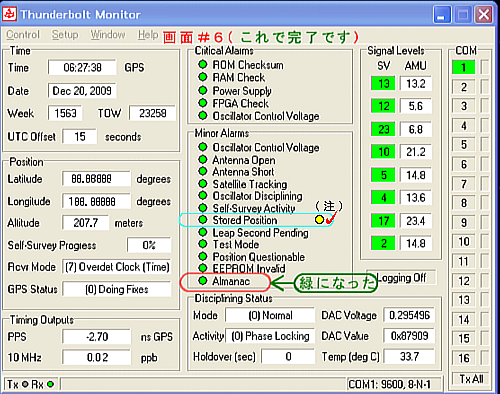Viewport: 500px width, 394px height.
Task: Click the Logging Off button
Action: coord(401,277)
